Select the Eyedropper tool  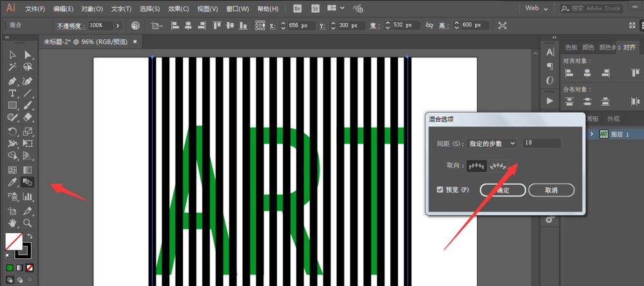tap(13, 182)
